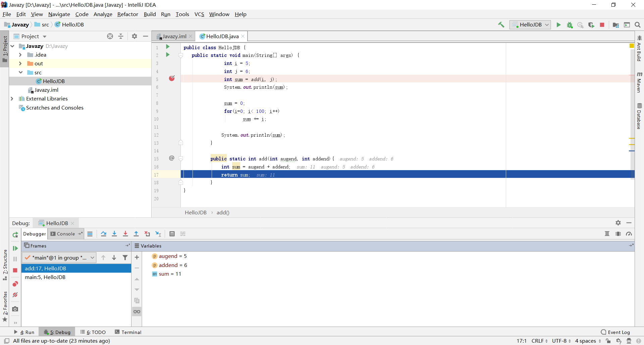This screenshot has width=644, height=345.
Task: Click Step Into blue down-arrow icon
Action: (x=114, y=234)
